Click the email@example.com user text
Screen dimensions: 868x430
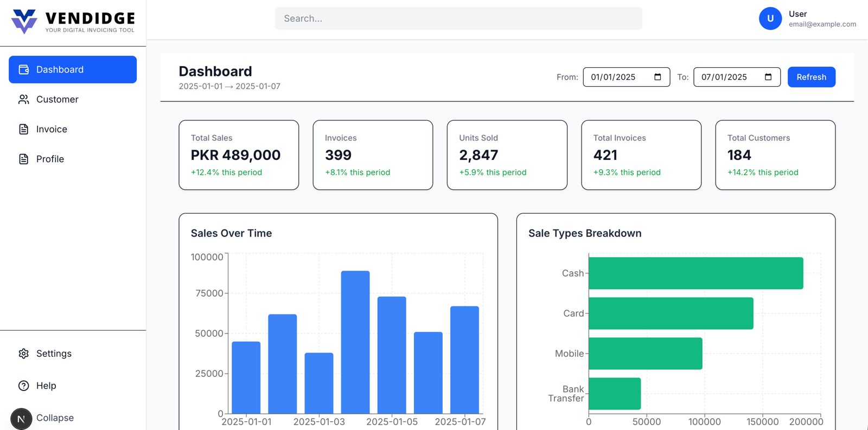pos(822,24)
